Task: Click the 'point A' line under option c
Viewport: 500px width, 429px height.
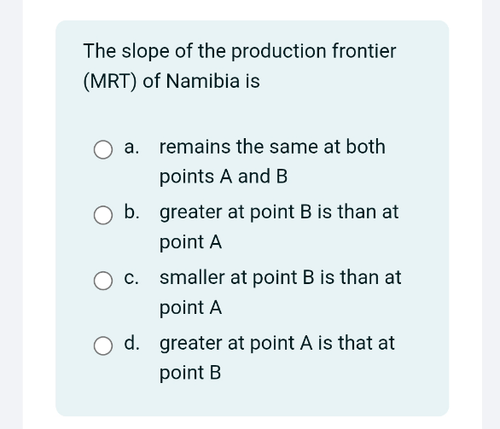Action: 191,308
